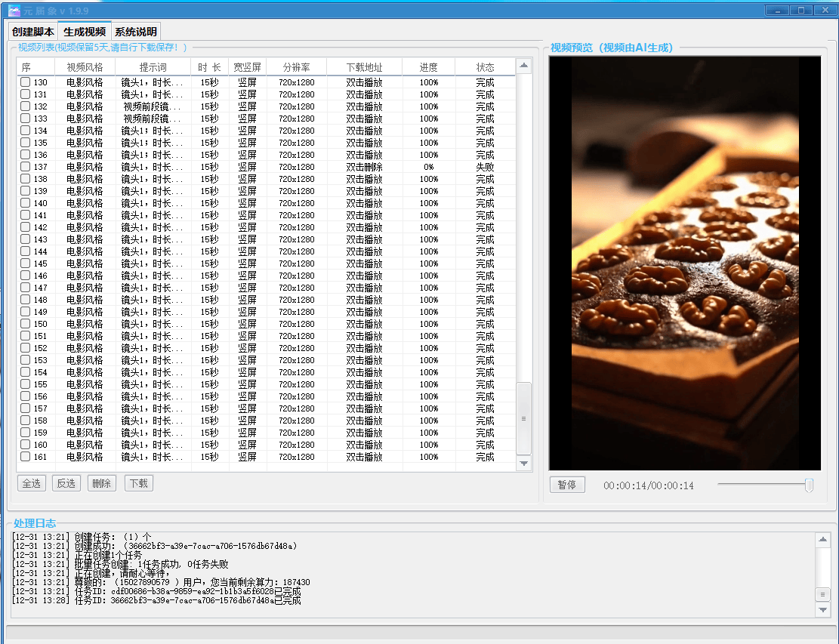Click the log panel scroll-down arrow
839x644 pixels.
(822, 610)
